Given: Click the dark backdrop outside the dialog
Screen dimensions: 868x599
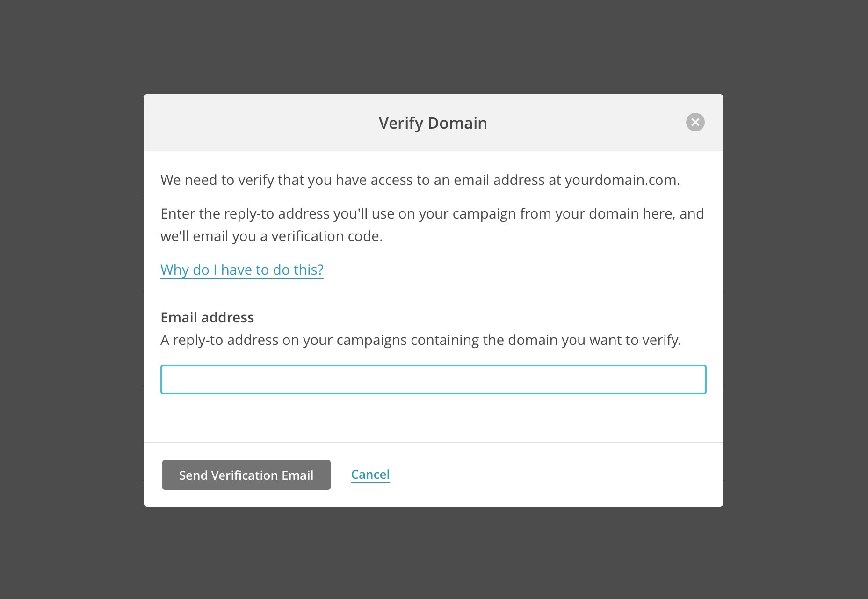Looking at the screenshot, I should click(70, 299).
